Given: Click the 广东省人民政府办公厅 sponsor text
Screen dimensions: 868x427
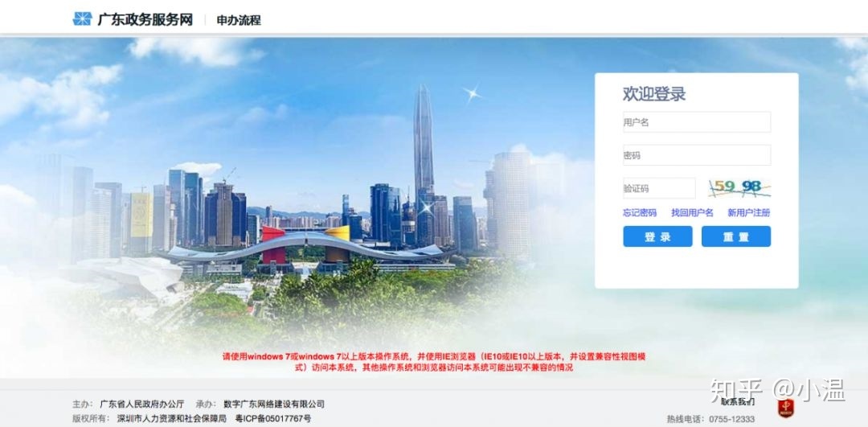Looking at the screenshot, I should click(x=141, y=404).
